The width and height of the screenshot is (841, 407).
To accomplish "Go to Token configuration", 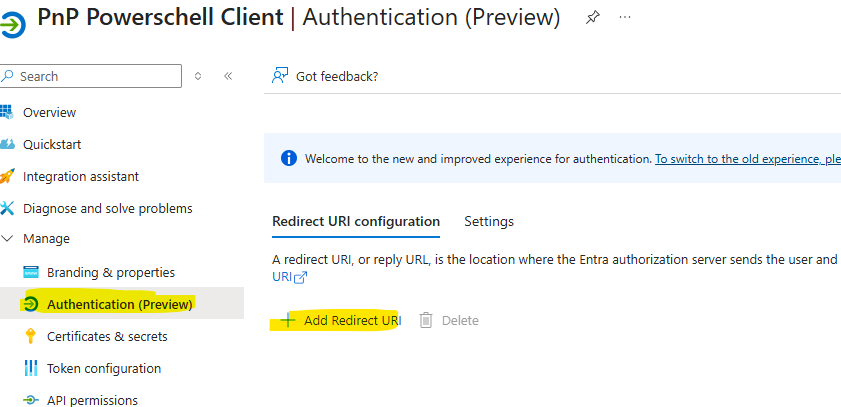I will click(x=103, y=368).
